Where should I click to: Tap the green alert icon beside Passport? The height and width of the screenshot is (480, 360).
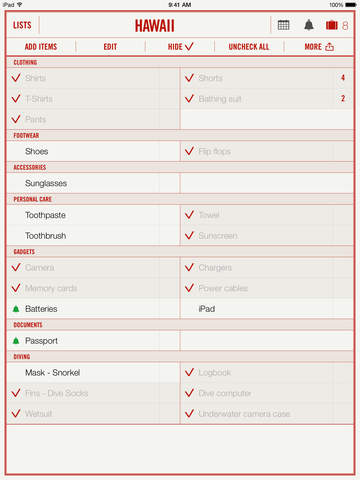coord(16,341)
